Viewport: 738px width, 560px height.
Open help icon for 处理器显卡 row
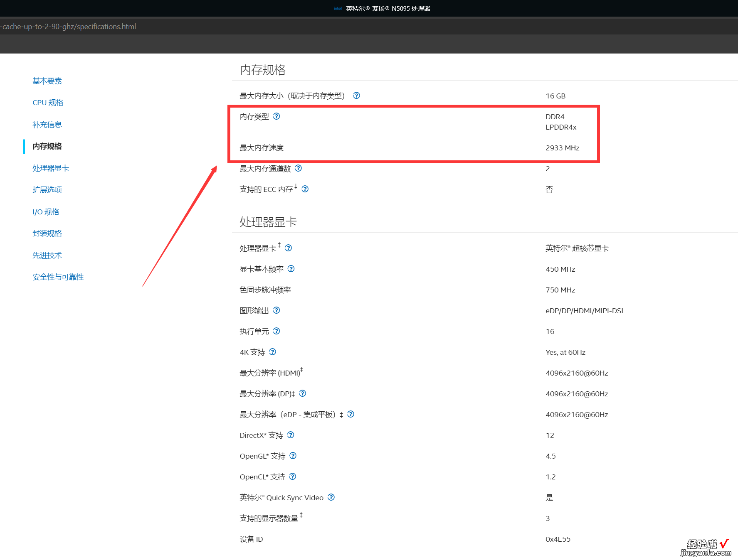pos(288,248)
